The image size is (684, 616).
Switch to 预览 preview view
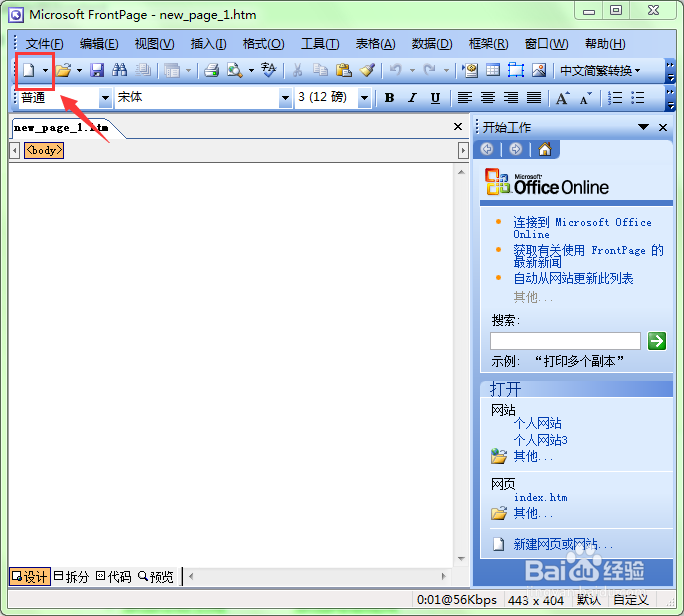[x=156, y=576]
